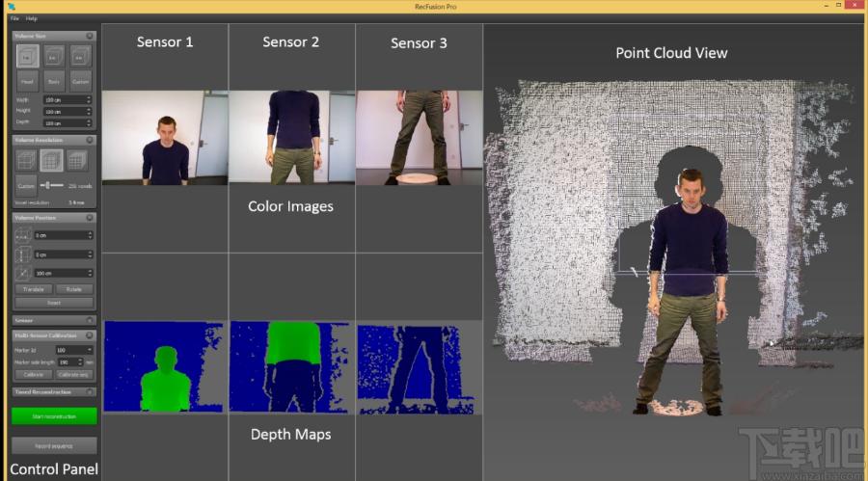Screen dimensions: 868x481
Task: Open the Marker id dropdown
Action: coord(74,350)
